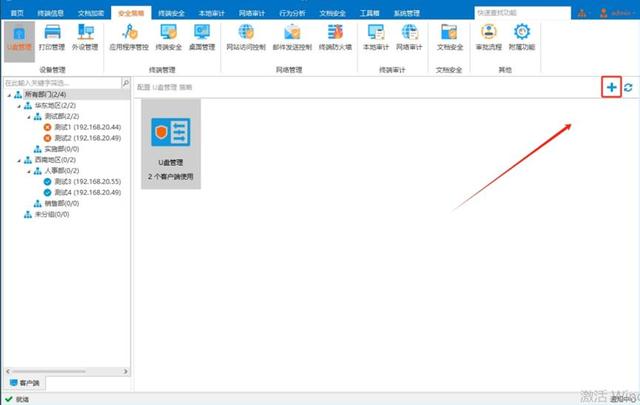The width and height of the screenshot is (640, 405).
Task: Select client 测试2 (192.168.20.49)
Action: (87, 138)
